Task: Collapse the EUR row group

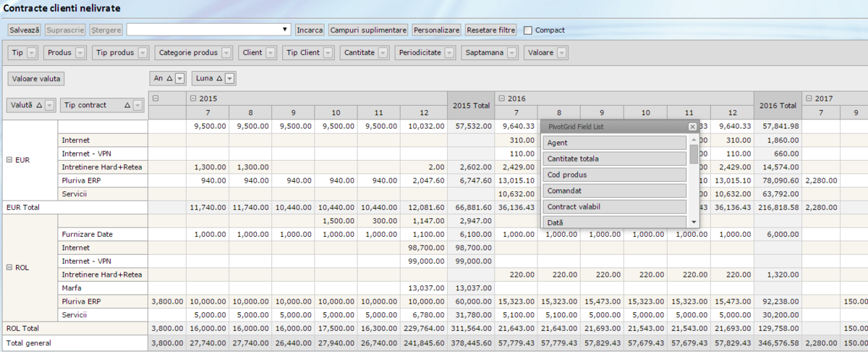Action: 9,160
